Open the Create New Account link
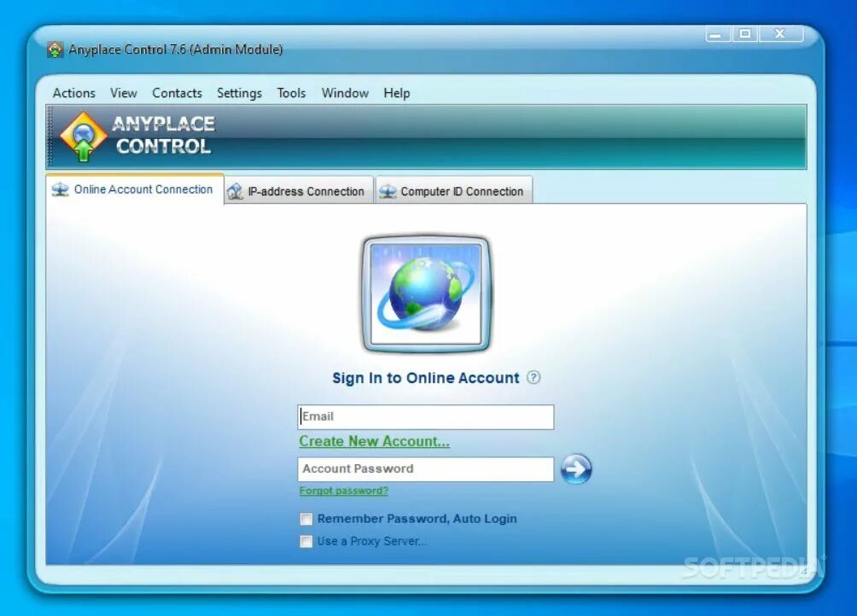The height and width of the screenshot is (616, 857). click(x=374, y=441)
